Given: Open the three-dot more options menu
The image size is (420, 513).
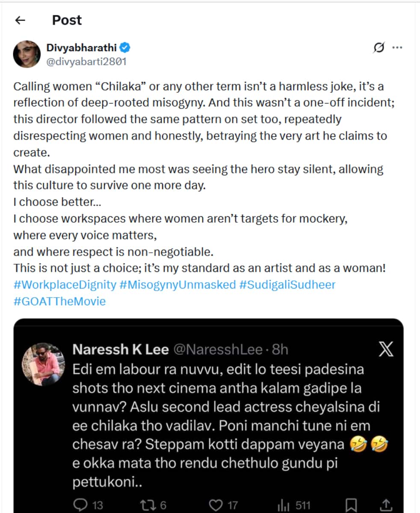Looking at the screenshot, I should pyautogui.click(x=397, y=47).
